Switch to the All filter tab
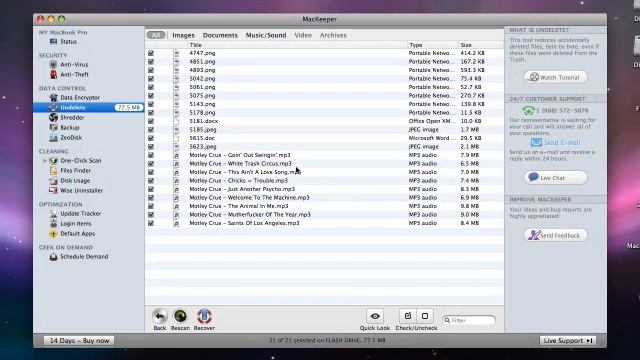Screen dimensions: 640x360 click(156, 35)
